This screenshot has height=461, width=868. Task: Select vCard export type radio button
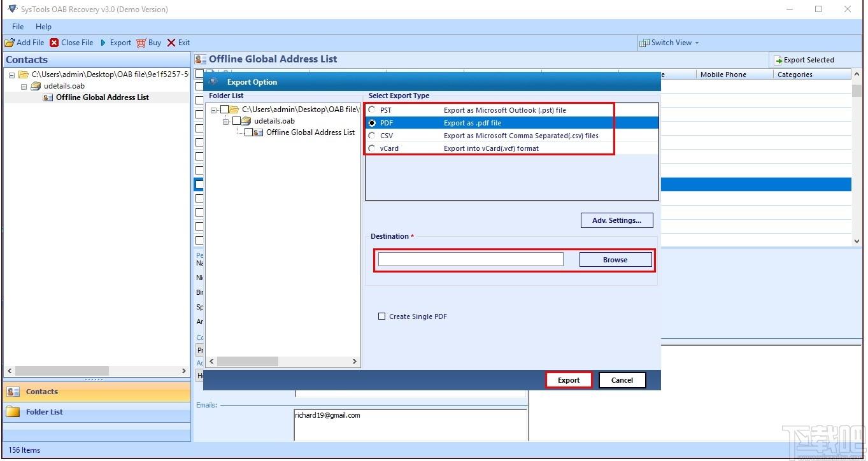372,148
